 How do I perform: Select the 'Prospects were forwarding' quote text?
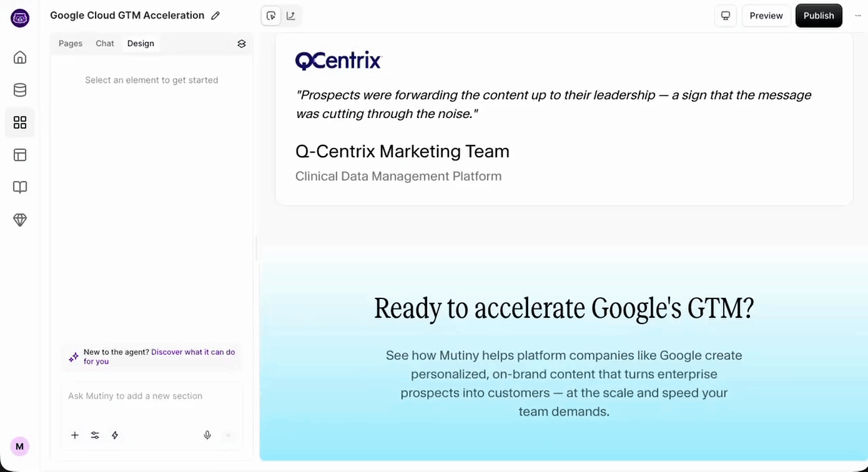553,104
